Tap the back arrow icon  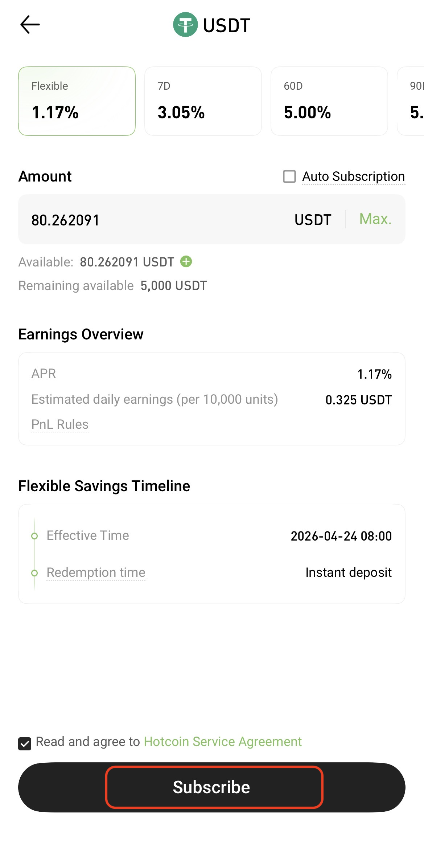coord(30,25)
